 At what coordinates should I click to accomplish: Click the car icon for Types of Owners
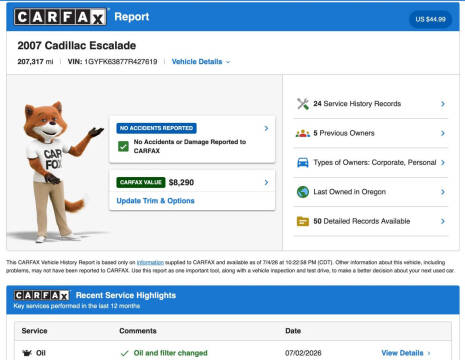303,163
